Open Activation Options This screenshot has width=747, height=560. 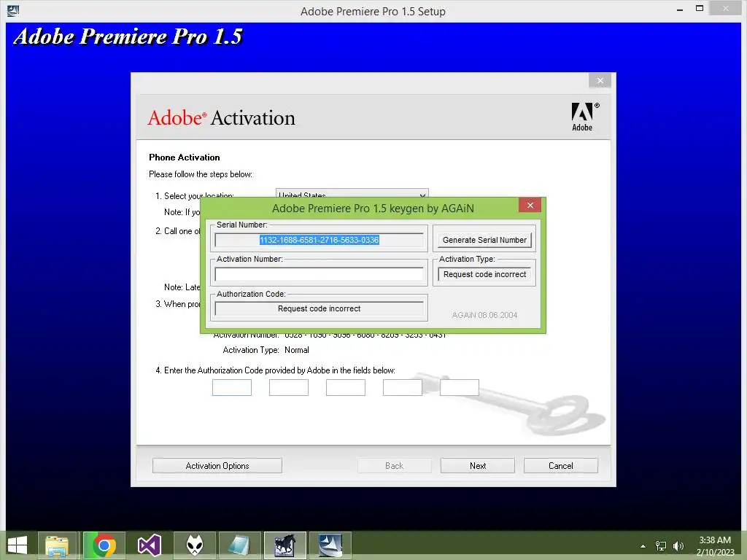tap(217, 466)
